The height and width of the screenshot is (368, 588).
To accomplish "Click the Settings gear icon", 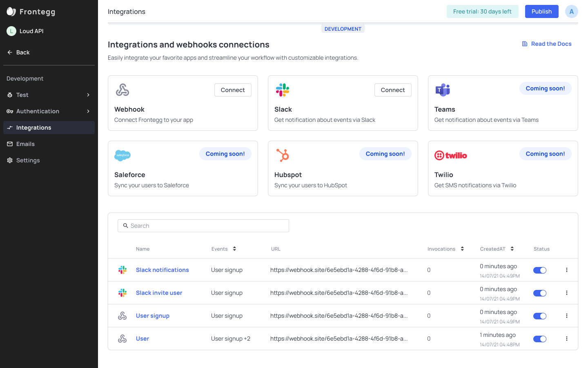I will [x=10, y=160].
